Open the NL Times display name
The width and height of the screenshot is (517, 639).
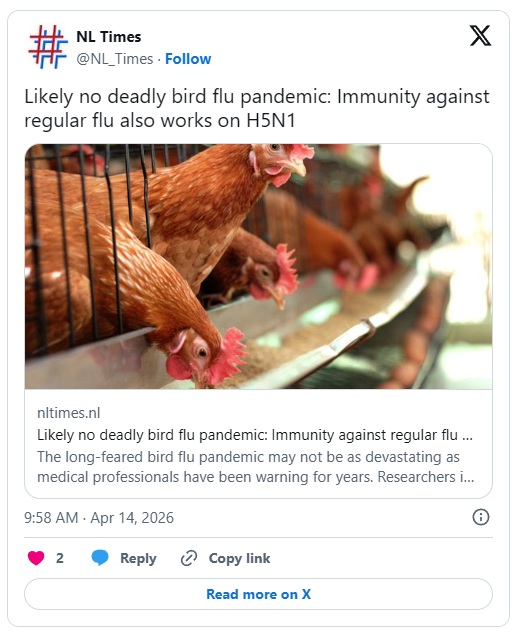tap(108, 37)
